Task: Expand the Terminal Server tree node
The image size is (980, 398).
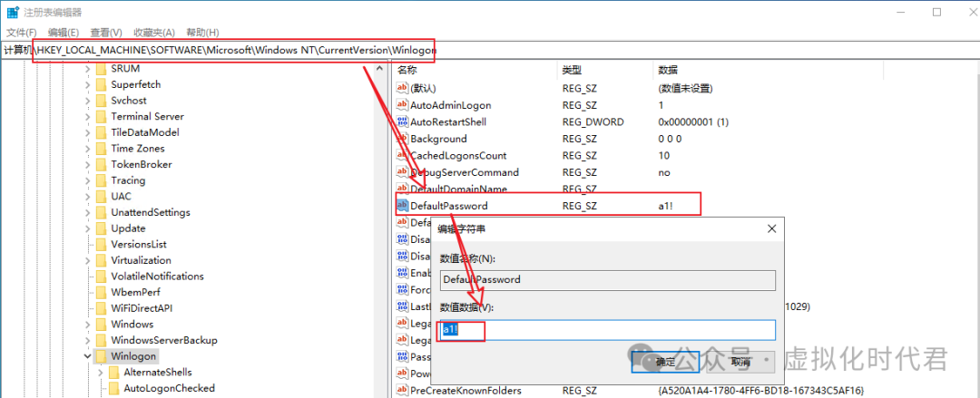Action: [88, 117]
